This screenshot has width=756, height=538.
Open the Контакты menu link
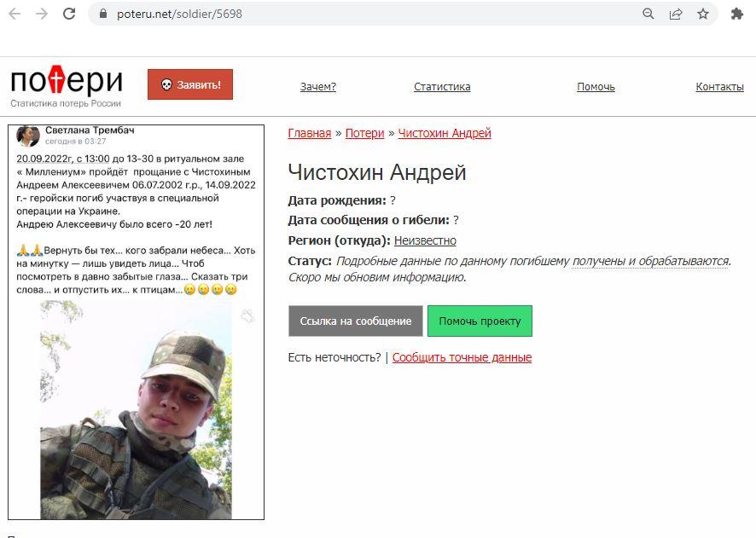coord(719,87)
